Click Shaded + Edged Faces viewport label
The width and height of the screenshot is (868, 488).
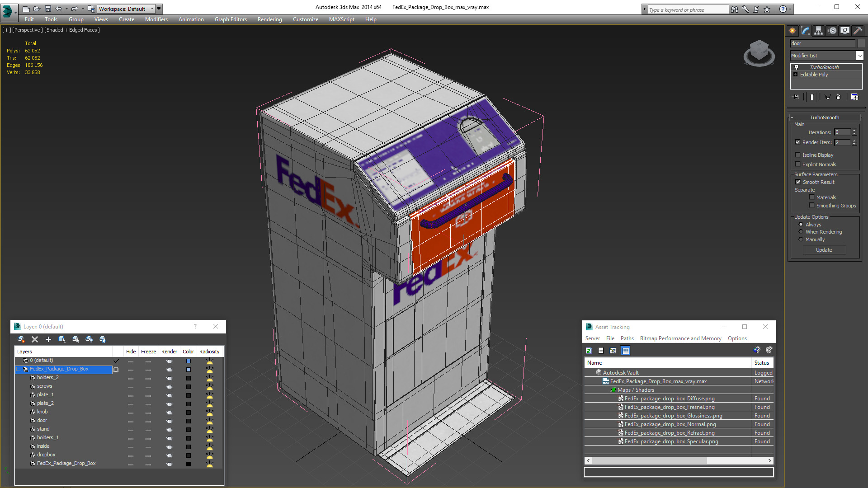(x=72, y=30)
